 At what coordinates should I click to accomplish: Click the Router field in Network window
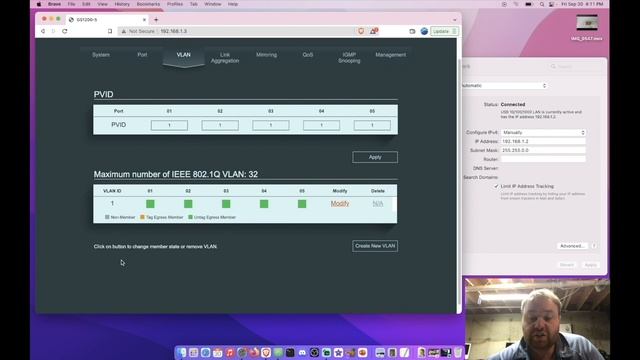[543, 159]
